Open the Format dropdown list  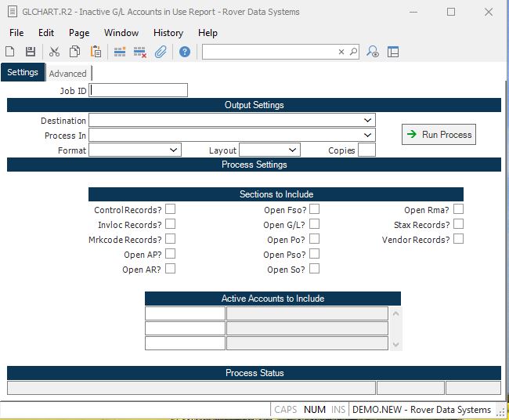coord(174,150)
